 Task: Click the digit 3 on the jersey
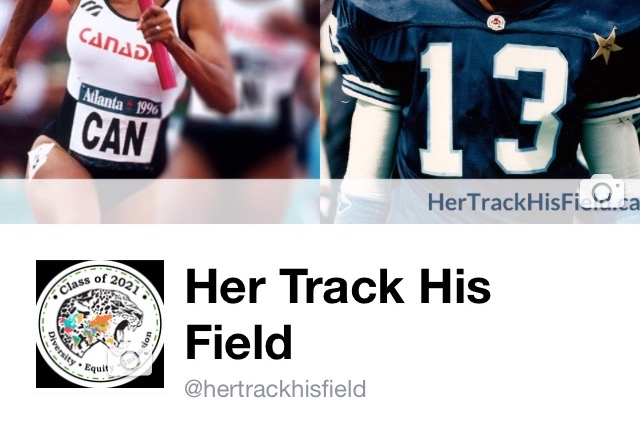(531, 109)
